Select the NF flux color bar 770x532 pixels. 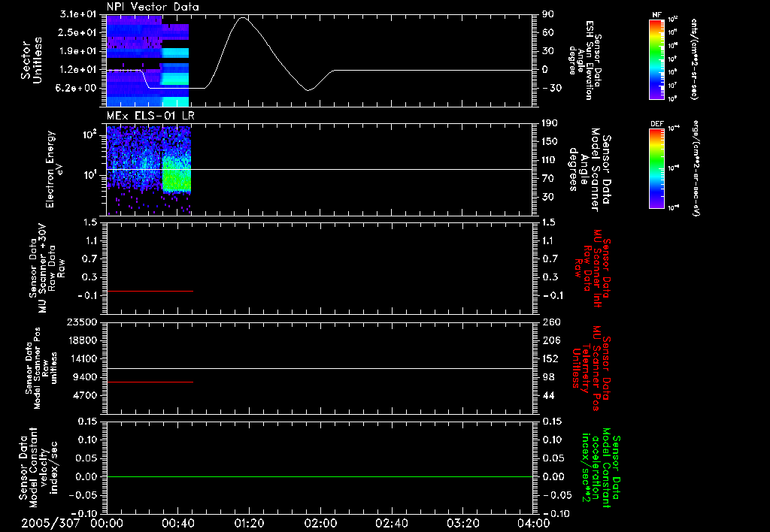(x=656, y=59)
